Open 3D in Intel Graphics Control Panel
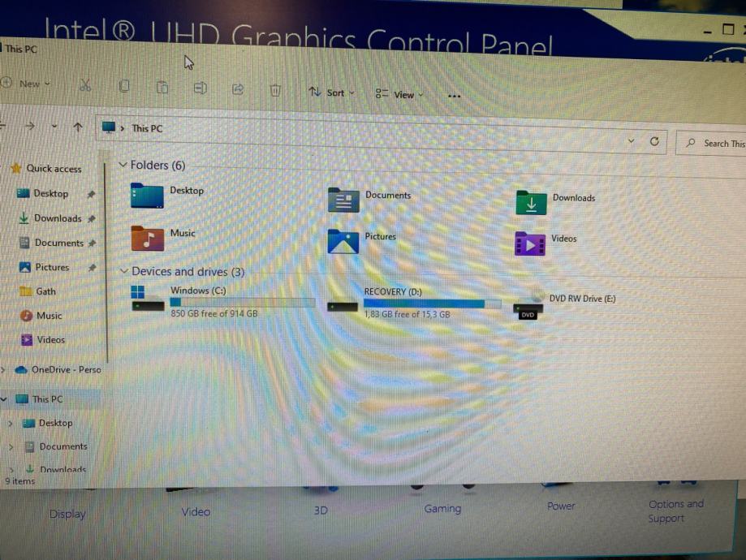The height and width of the screenshot is (560, 746). pyautogui.click(x=321, y=510)
